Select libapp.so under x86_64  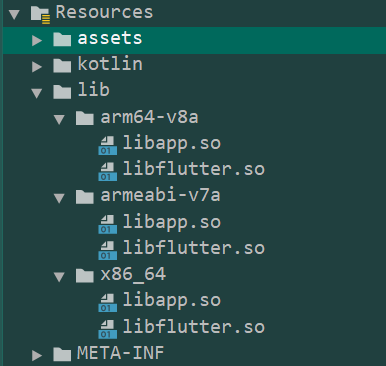pos(172,301)
